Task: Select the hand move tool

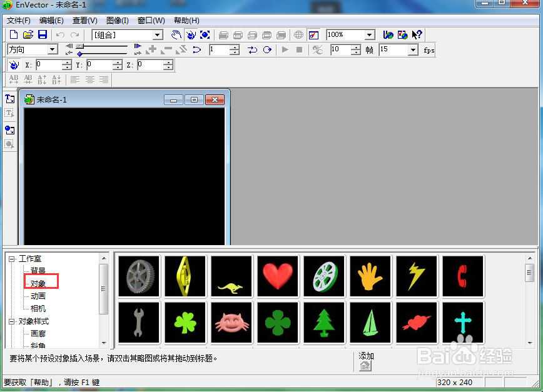Action: (x=176, y=34)
